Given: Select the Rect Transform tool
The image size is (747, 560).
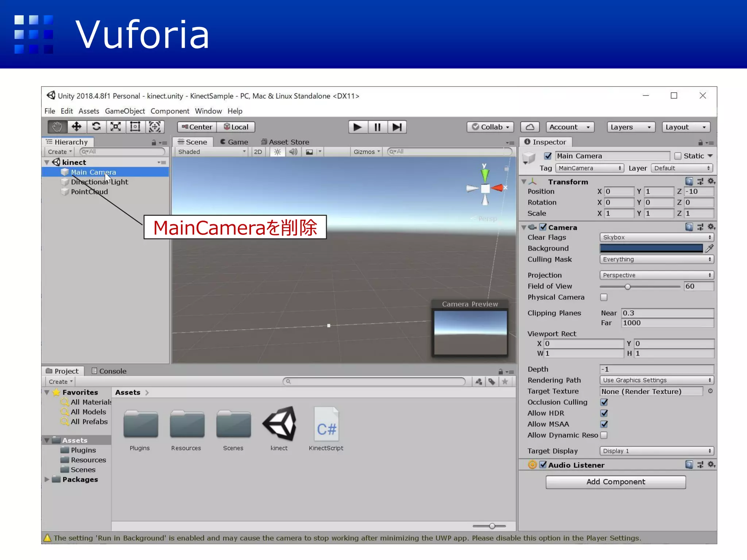Looking at the screenshot, I should (135, 127).
